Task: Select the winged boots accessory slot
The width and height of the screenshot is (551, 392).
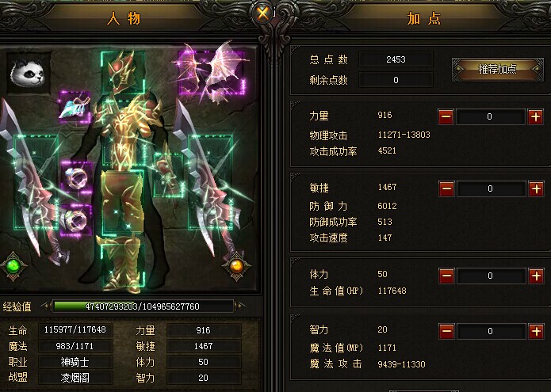Action: click(75, 108)
